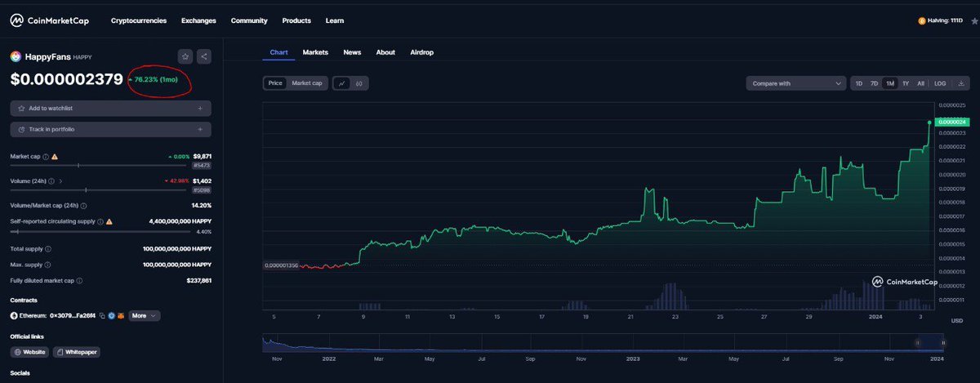The height and width of the screenshot is (383, 980).
Task: Open the official Website link
Action: tap(29, 352)
